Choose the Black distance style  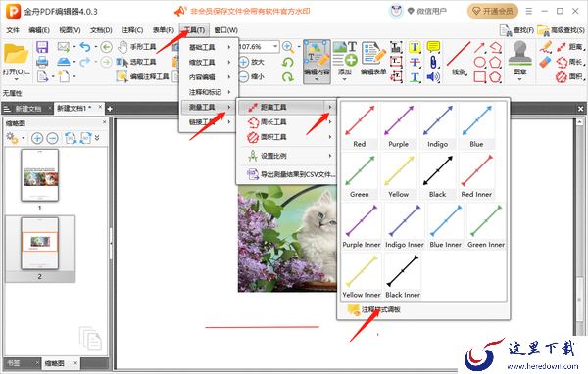click(438, 176)
